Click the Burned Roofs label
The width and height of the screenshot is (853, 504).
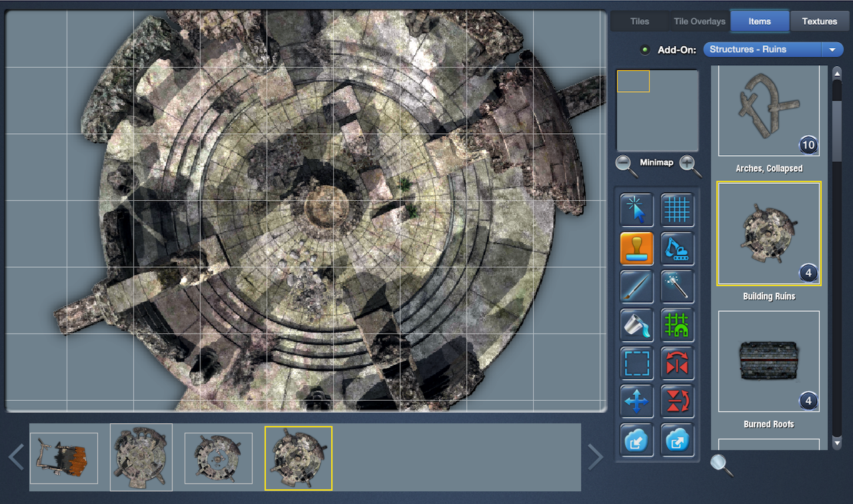[x=769, y=424]
